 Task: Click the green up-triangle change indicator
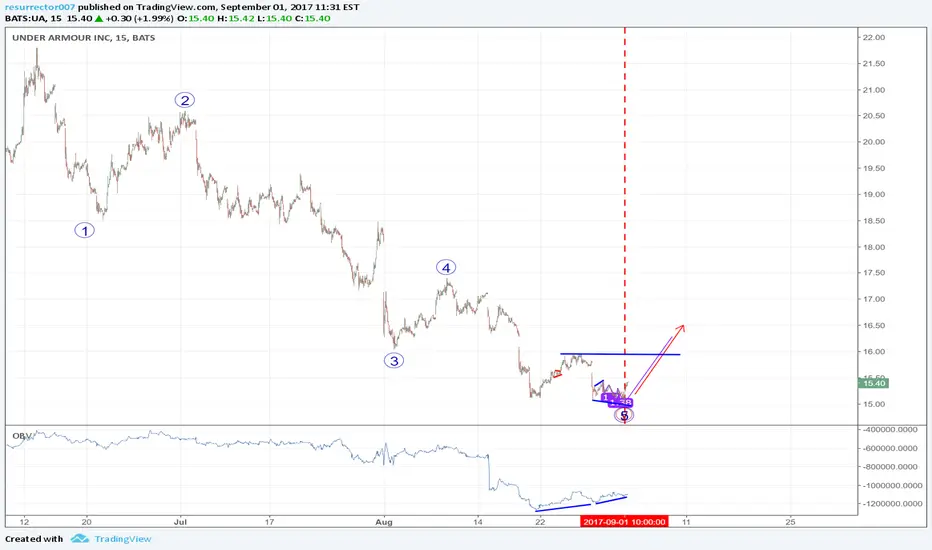coord(99,18)
